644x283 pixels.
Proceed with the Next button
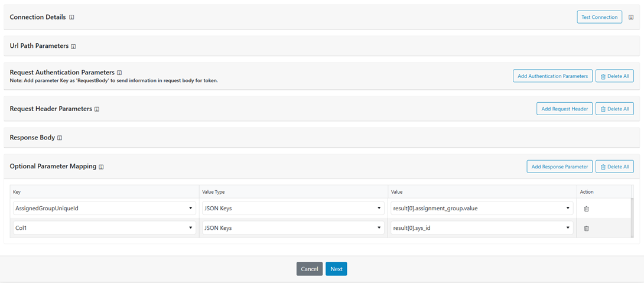[336, 269]
